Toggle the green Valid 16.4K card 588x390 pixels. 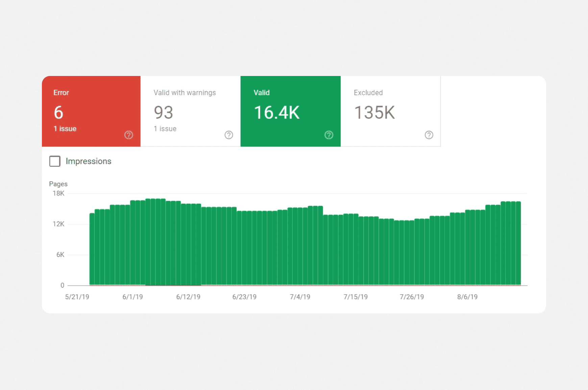pyautogui.click(x=290, y=111)
